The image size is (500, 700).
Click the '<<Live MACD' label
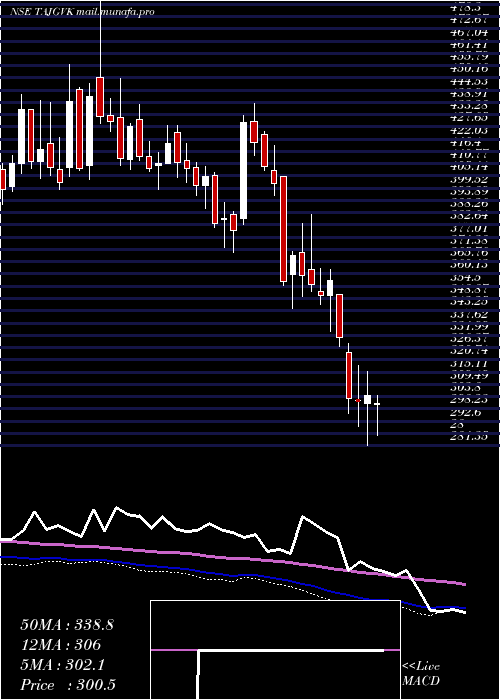[x=421, y=673]
